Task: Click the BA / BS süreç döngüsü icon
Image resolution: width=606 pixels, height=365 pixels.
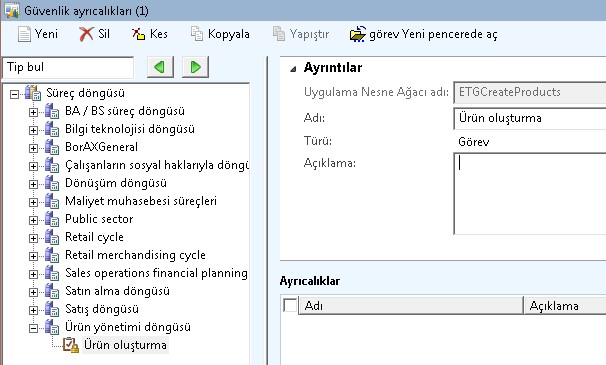Action: click(x=51, y=111)
